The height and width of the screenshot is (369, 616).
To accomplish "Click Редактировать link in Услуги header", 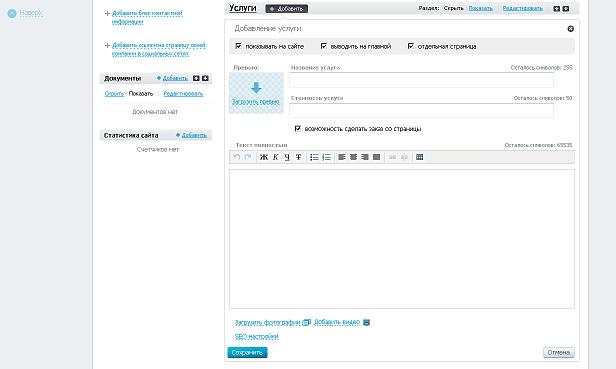I will tap(523, 8).
